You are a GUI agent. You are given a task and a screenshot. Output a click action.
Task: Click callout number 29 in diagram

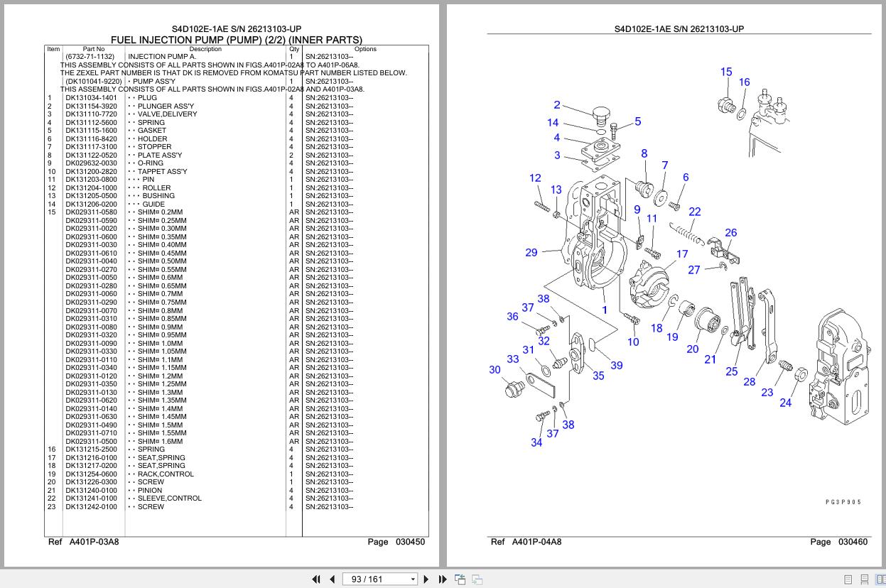[x=531, y=252]
